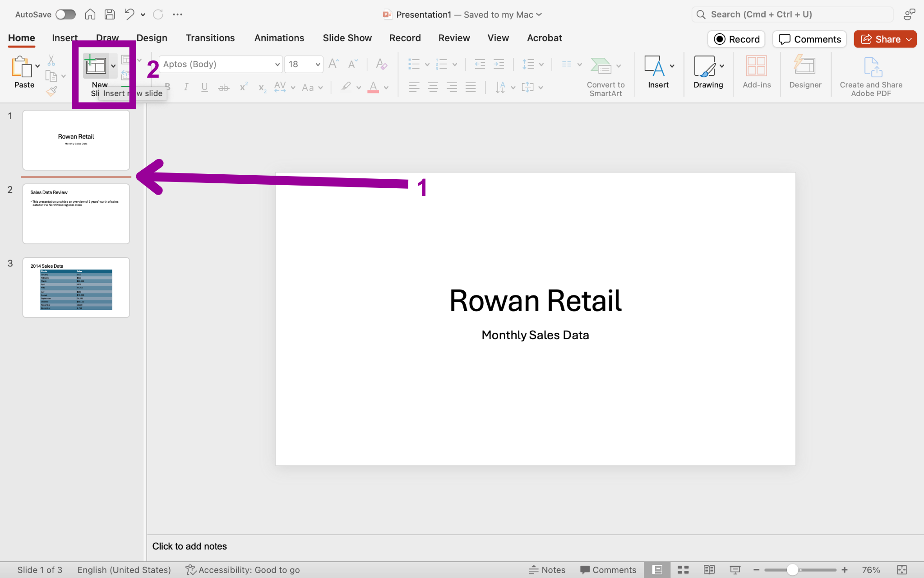Viewport: 924px width, 578px height.
Task: Toggle the AutoSave switch
Action: click(x=65, y=14)
